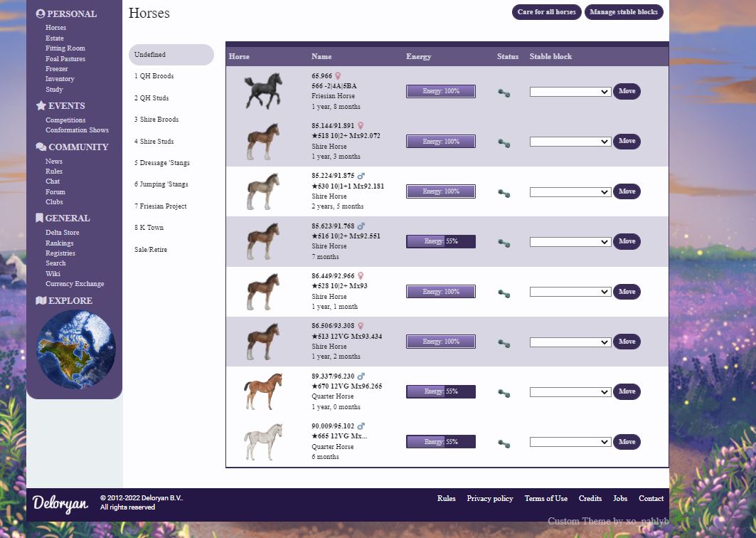Click status key icon for 85.623/91.768 row
756x538 pixels.
(x=504, y=243)
